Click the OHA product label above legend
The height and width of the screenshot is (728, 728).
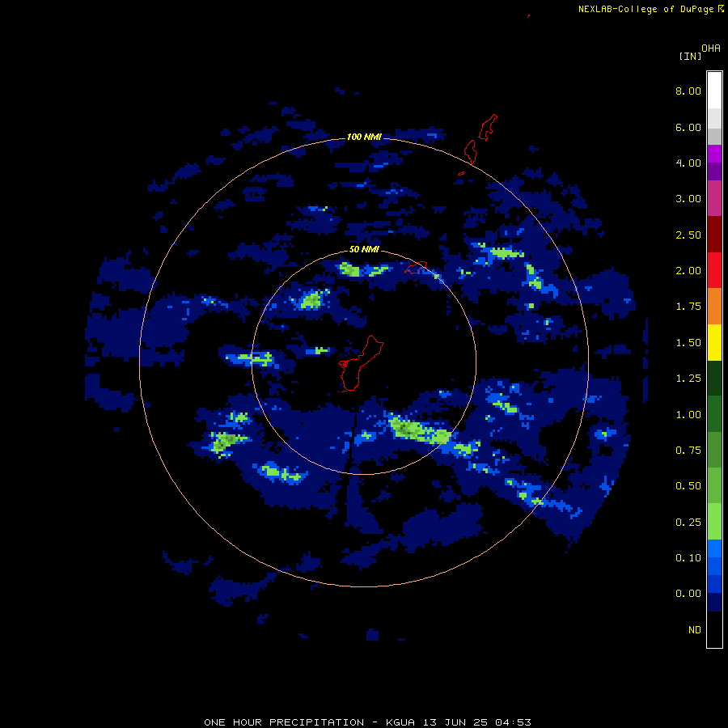711,48
